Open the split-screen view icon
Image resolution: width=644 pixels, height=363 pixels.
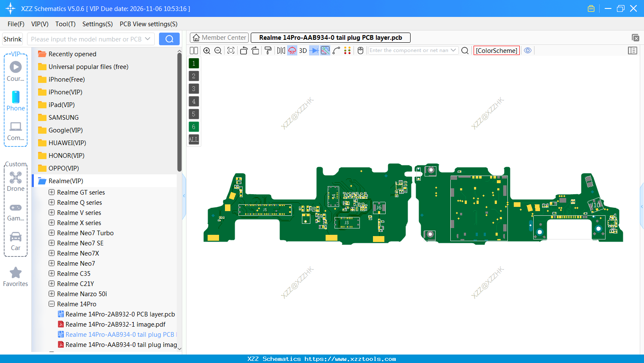pos(194,50)
